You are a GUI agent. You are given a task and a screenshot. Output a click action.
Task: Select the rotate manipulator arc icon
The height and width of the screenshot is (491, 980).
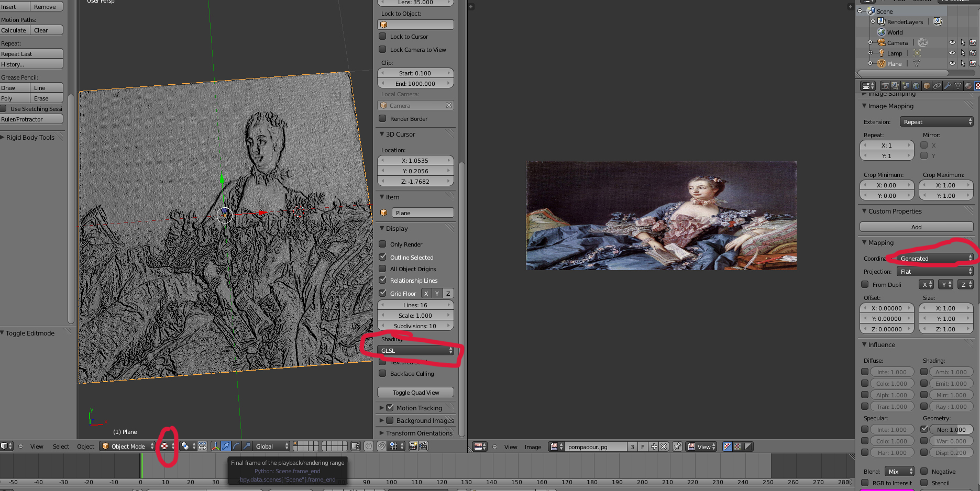236,446
